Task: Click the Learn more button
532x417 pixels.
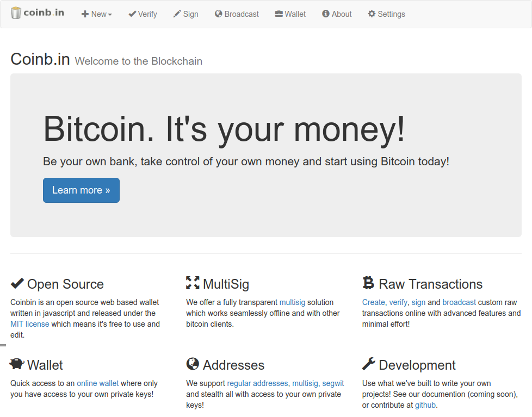Action: pyautogui.click(x=81, y=190)
